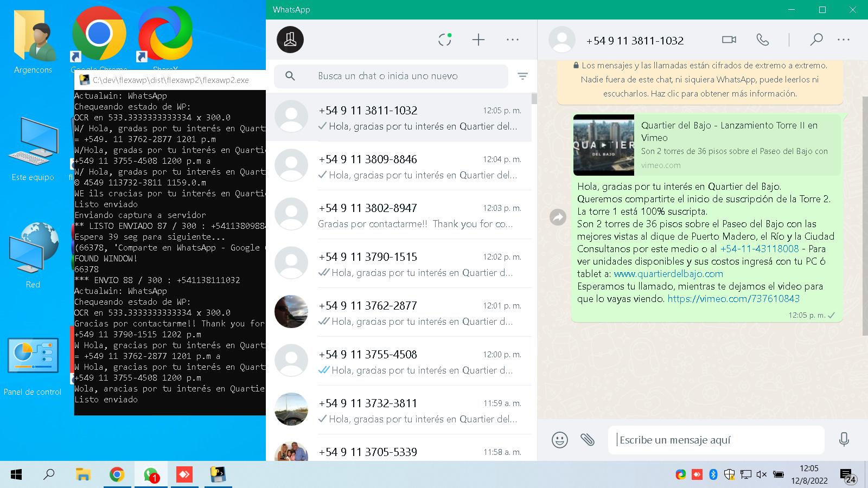Open unread chats filter icon

(522, 76)
